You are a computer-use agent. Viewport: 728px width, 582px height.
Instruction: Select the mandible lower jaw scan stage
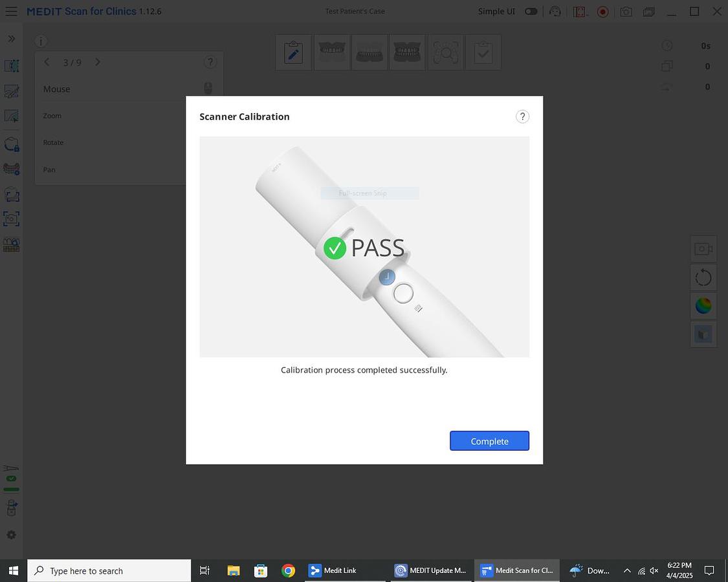(370, 52)
